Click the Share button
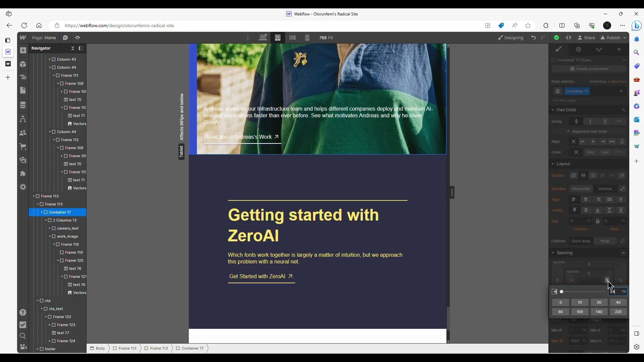 [586, 38]
